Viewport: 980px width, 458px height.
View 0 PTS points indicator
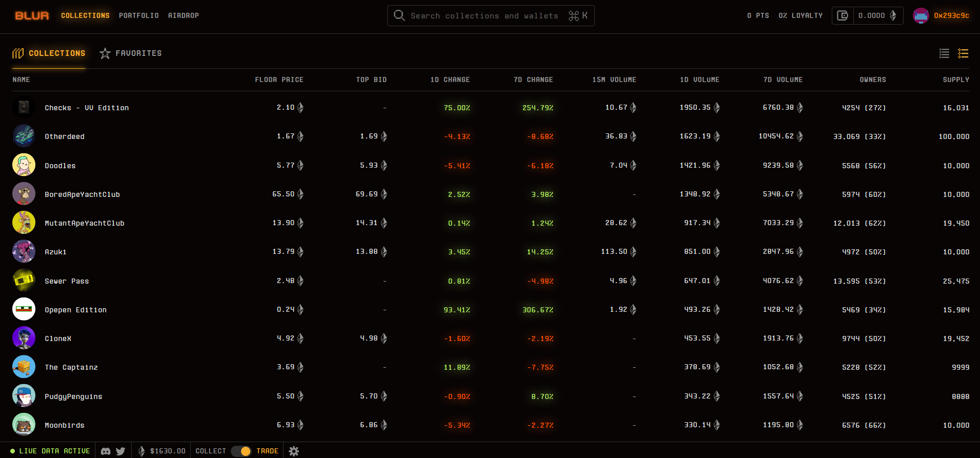[758, 16]
